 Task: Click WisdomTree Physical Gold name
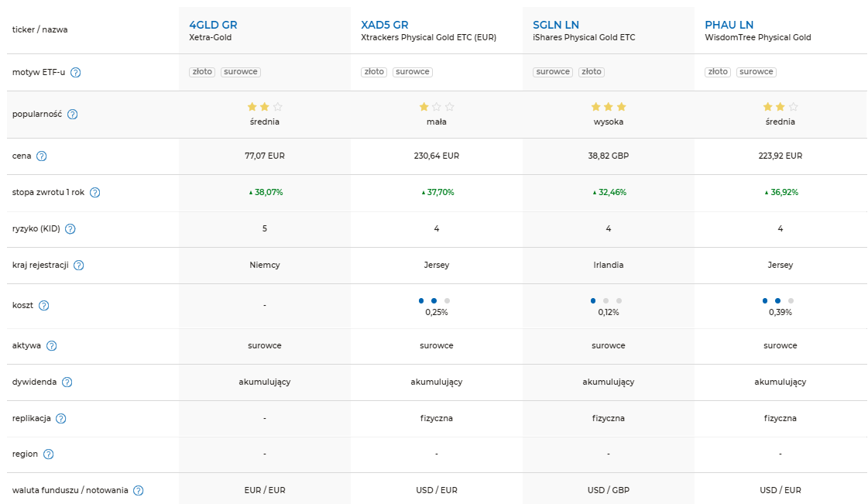coord(758,38)
